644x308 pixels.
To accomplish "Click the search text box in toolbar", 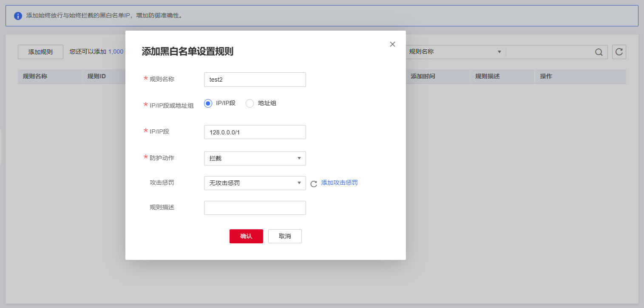I will click(550, 52).
